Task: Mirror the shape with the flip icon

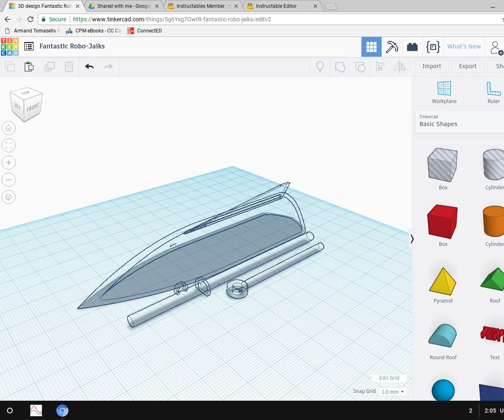Action: 399,67
